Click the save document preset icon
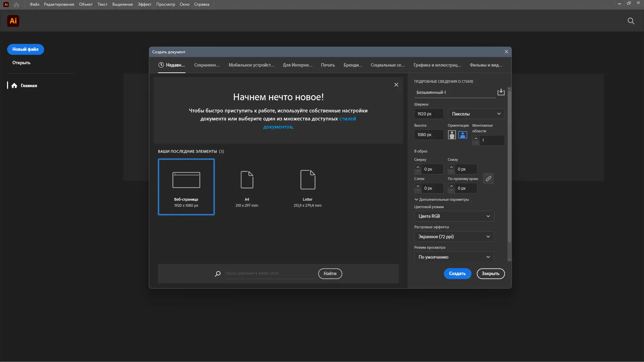The width and height of the screenshot is (644, 362). point(501,92)
